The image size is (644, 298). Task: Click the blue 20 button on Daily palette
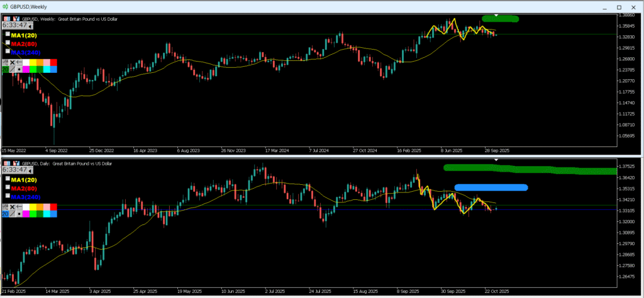(5, 214)
